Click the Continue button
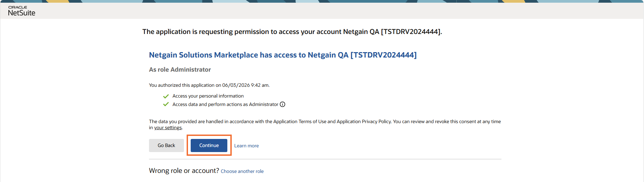Screen dimensions: 644x182 tap(209, 145)
